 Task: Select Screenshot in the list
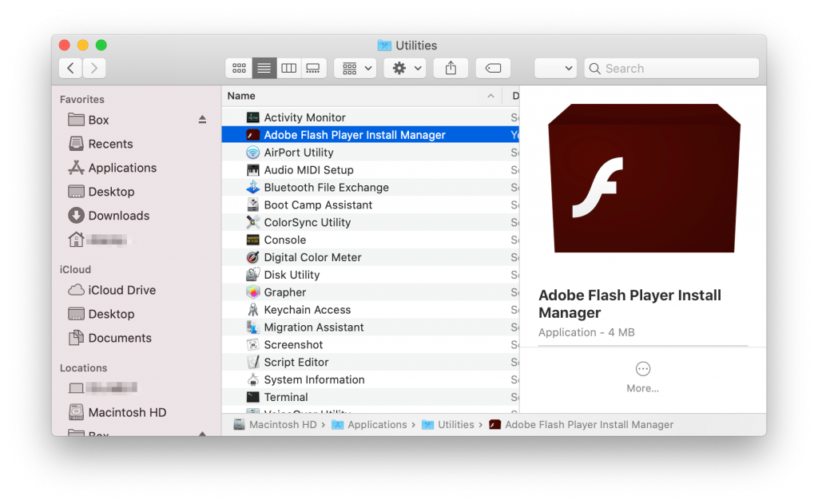click(371, 345)
